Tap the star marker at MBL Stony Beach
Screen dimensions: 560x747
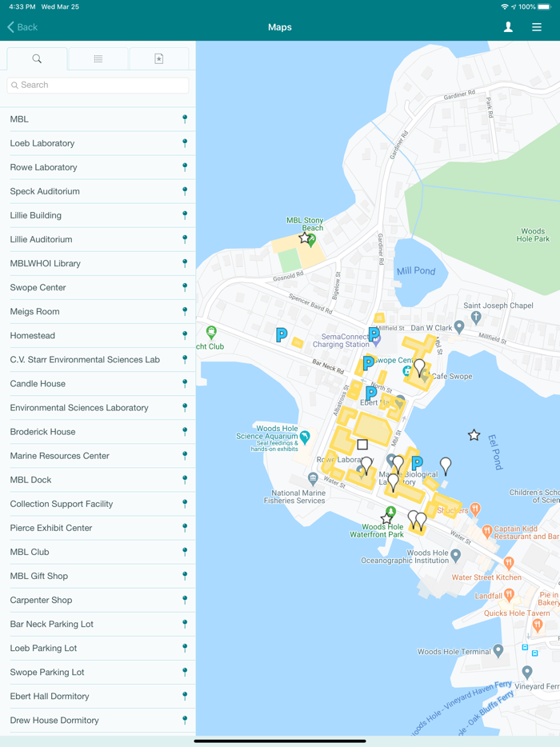coord(305,238)
